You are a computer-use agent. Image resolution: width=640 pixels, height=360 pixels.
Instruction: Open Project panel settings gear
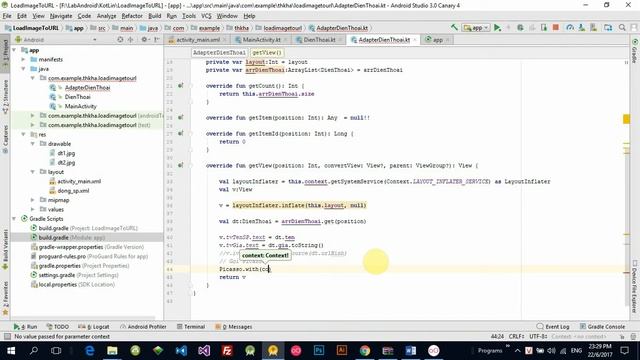point(144,40)
